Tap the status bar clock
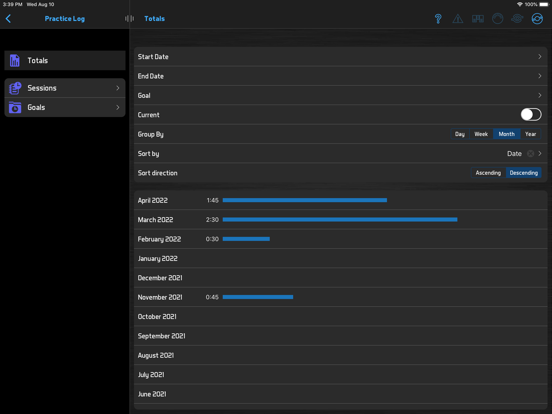The image size is (552, 414). point(13,4)
